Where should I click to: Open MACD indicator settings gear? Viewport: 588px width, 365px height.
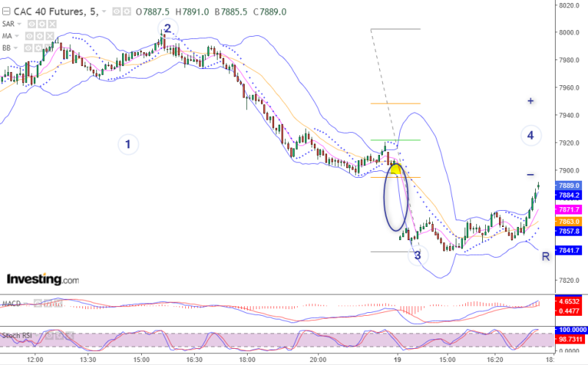pyautogui.click(x=48, y=303)
